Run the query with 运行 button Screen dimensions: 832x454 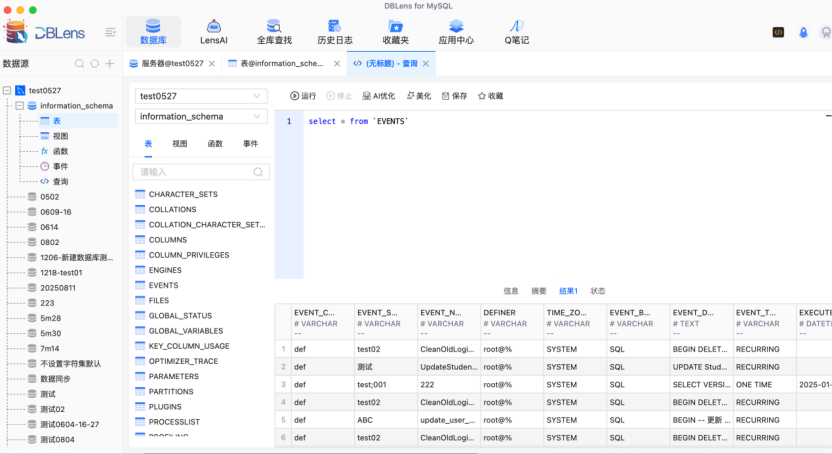(303, 96)
